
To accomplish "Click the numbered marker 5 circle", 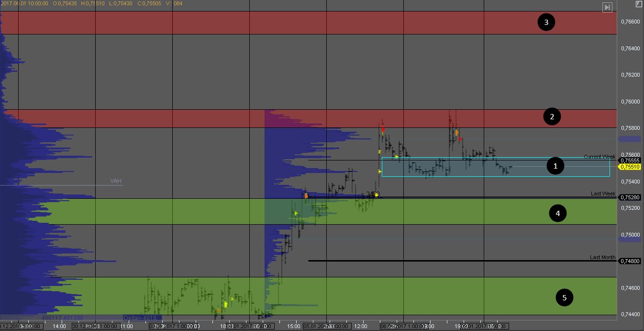I will click(564, 297).
